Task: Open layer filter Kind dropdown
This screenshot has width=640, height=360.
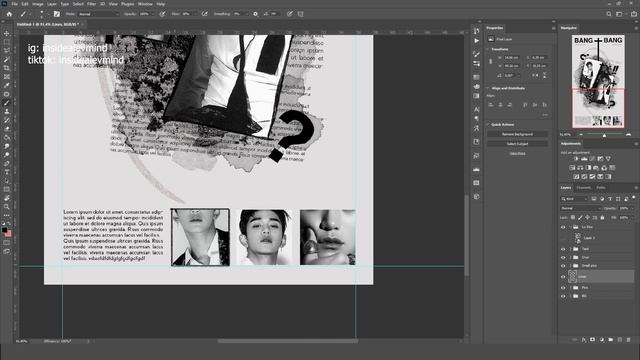Action: 574,199
